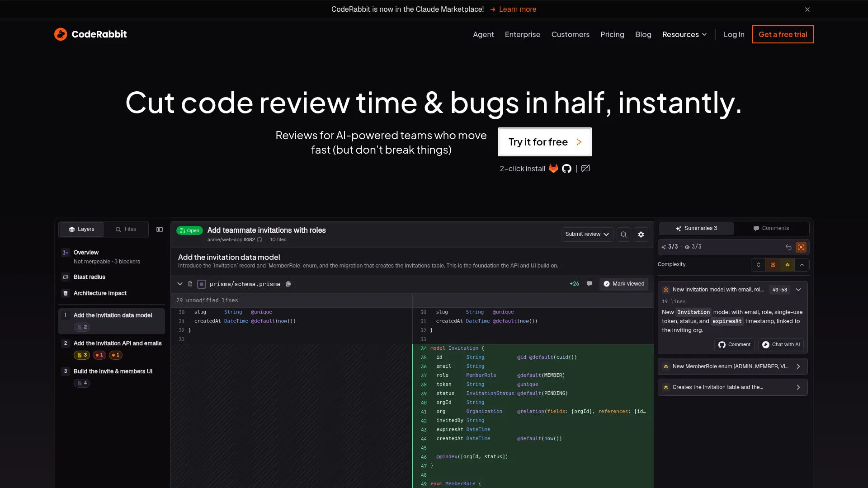Click the CodeRabbit logo

click(x=90, y=34)
